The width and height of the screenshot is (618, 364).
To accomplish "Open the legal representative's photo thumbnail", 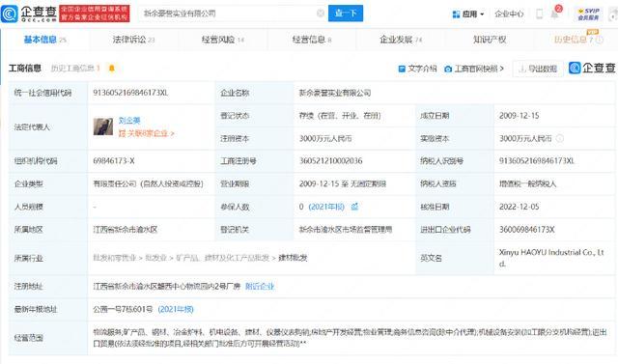I will [103, 126].
